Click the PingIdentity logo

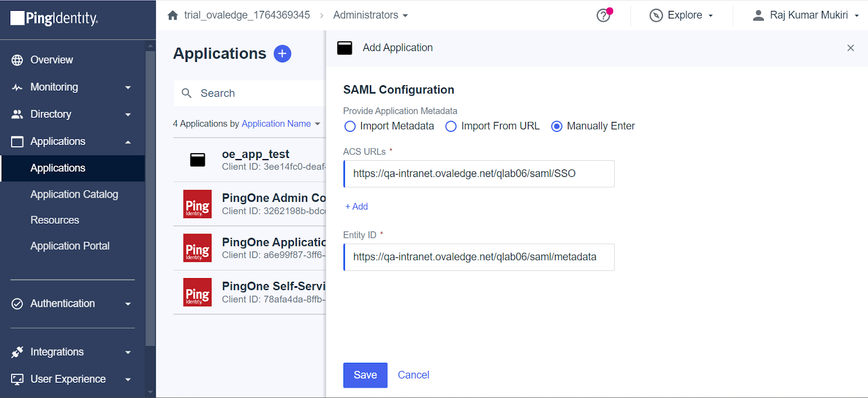point(54,18)
